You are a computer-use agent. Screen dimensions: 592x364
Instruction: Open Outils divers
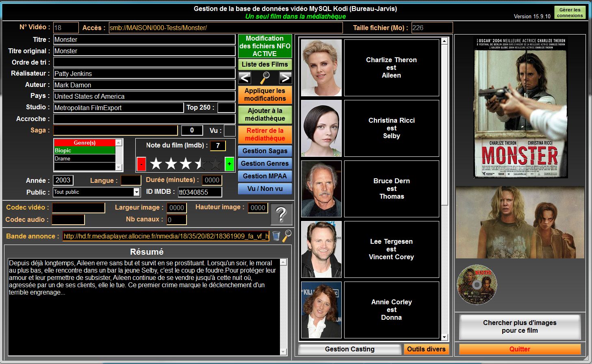pyautogui.click(x=426, y=349)
